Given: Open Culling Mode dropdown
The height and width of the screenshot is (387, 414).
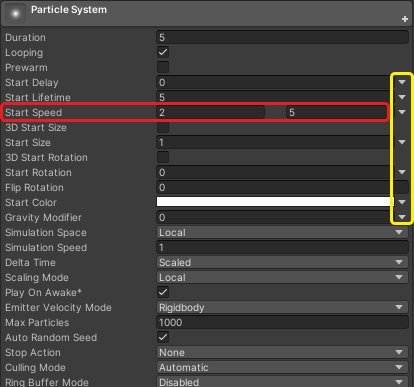Looking at the screenshot, I should [282, 367].
